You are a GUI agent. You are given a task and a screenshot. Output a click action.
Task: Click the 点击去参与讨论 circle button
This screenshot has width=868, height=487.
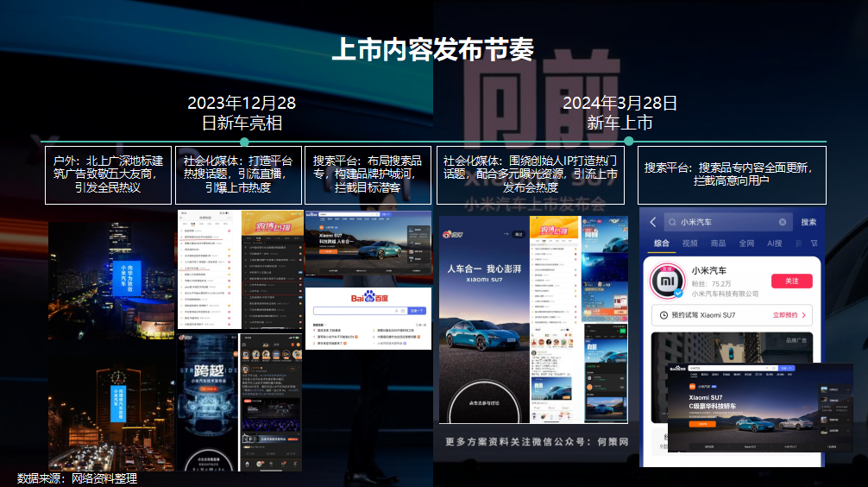(484, 402)
